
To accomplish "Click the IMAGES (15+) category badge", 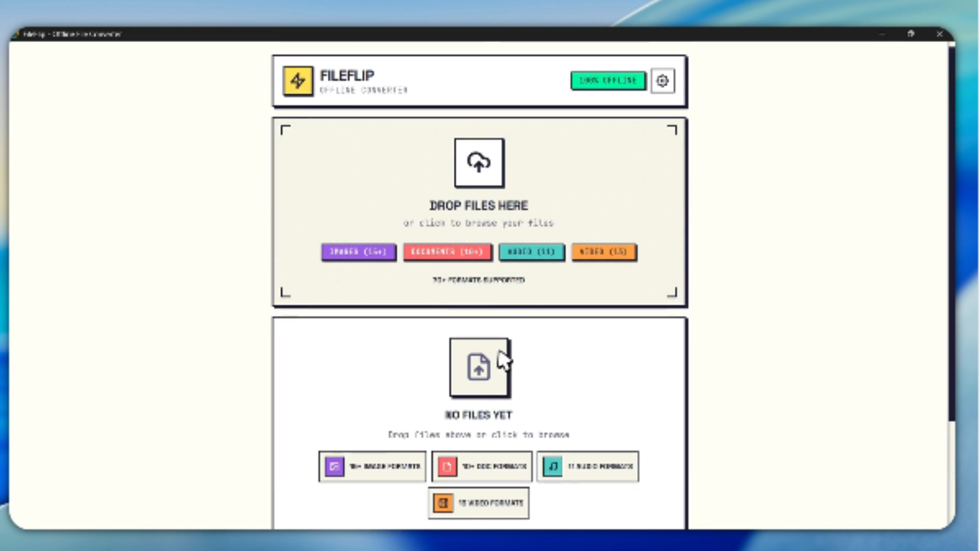I will point(358,252).
